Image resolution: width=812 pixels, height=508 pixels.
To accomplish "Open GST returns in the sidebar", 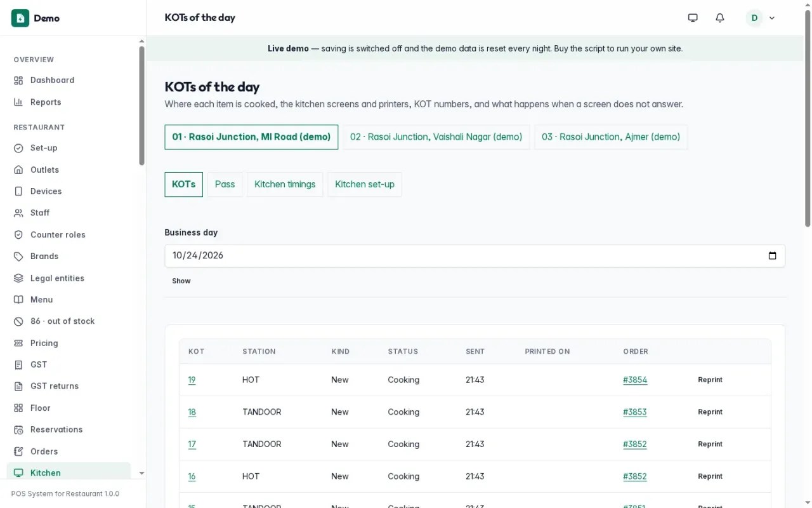I will [55, 386].
